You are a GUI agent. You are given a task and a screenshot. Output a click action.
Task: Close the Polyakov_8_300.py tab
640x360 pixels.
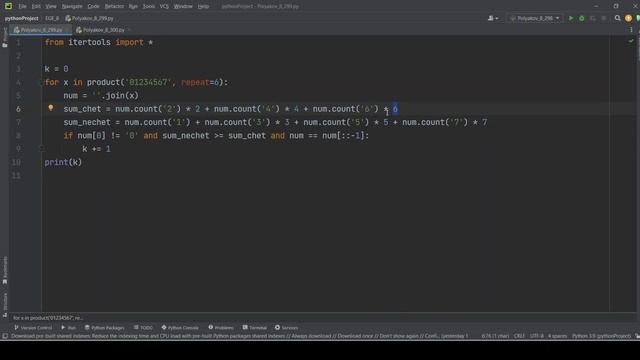click(129, 30)
